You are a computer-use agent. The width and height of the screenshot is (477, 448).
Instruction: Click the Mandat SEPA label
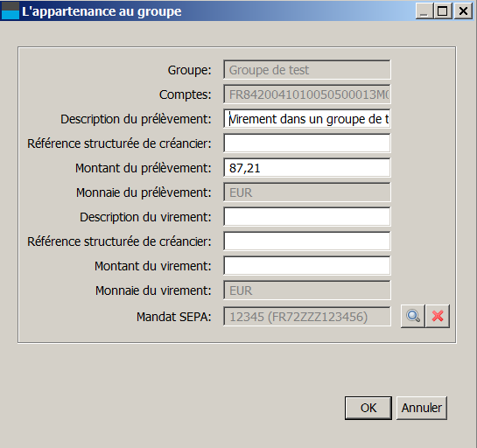tap(173, 317)
